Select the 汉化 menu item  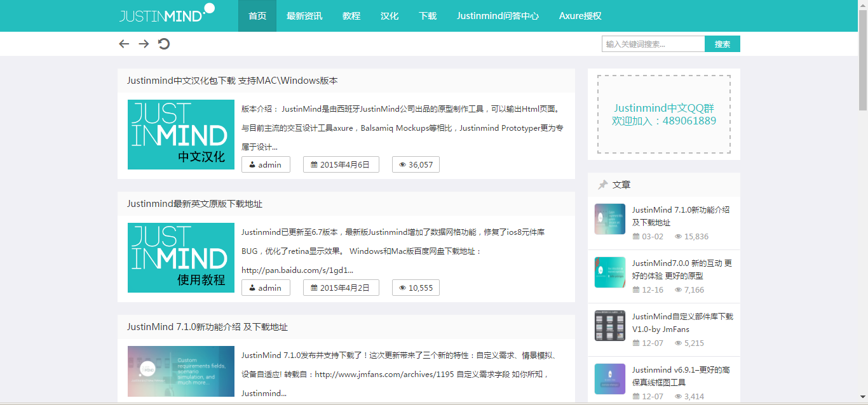pos(390,16)
